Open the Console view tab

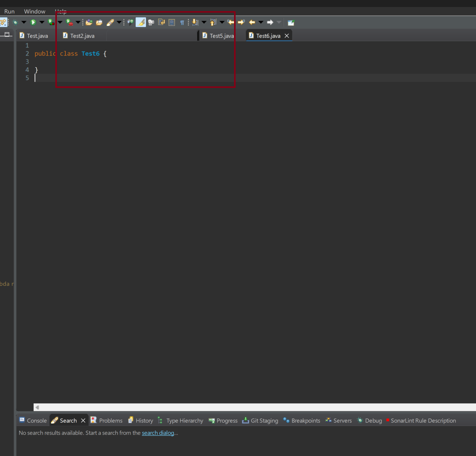[x=33, y=420]
